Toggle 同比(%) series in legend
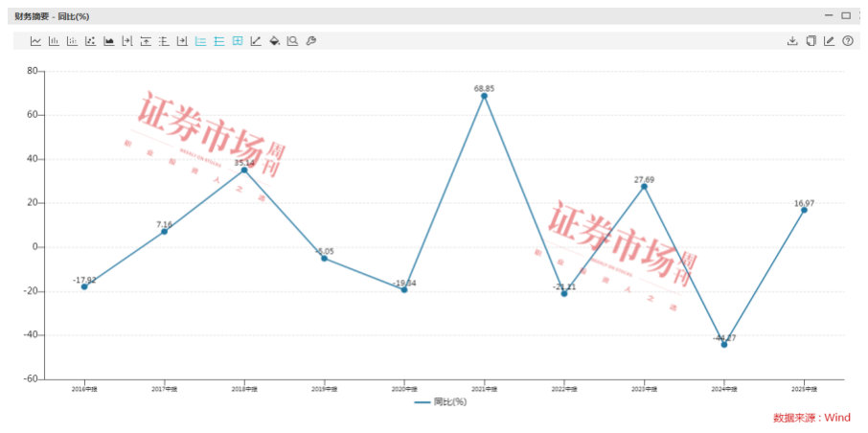 pyautogui.click(x=441, y=402)
